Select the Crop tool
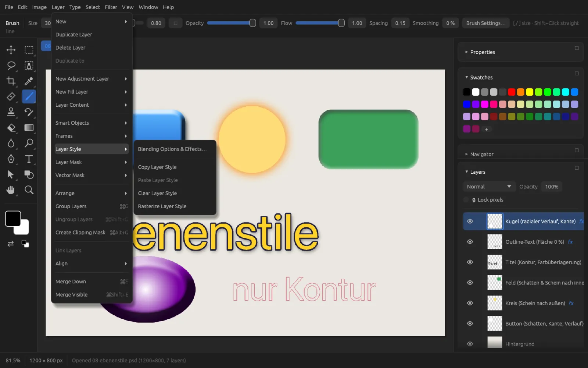The height and width of the screenshot is (368, 588). (11, 81)
